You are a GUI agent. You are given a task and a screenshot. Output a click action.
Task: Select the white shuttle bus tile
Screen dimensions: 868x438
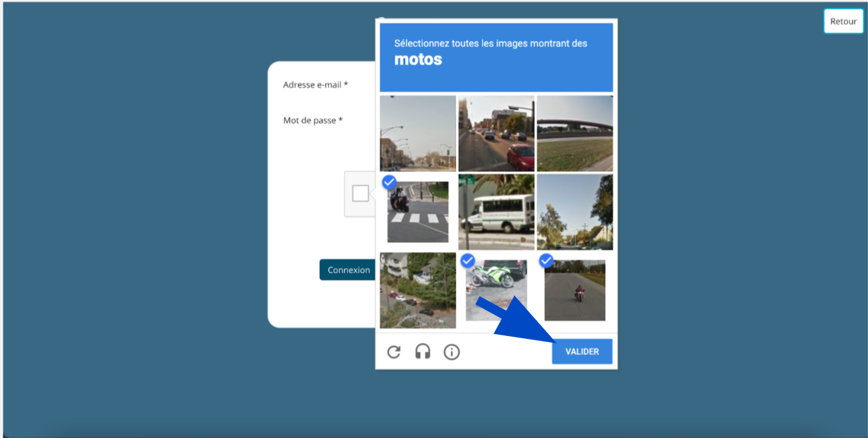(x=496, y=212)
